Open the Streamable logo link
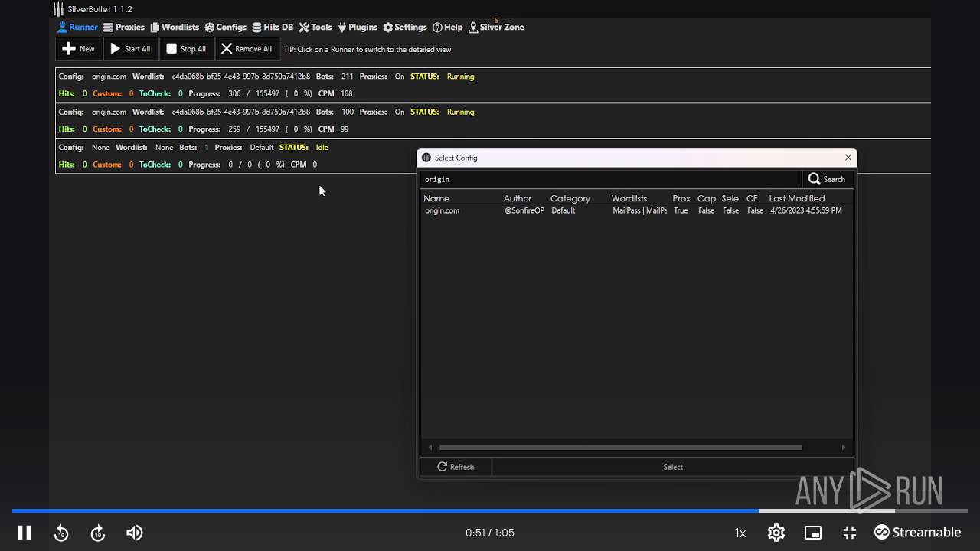This screenshot has height=551, width=980. (918, 533)
